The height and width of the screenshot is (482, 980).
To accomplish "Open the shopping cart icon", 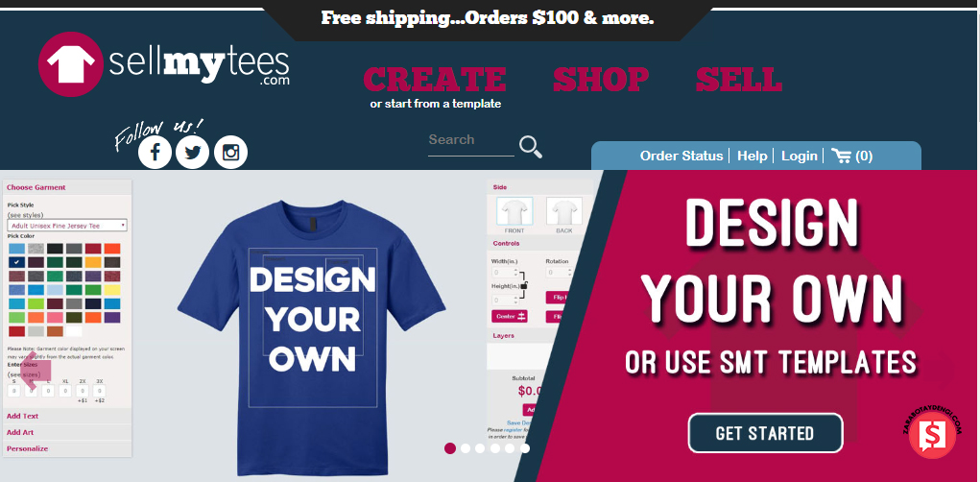I will [x=841, y=156].
